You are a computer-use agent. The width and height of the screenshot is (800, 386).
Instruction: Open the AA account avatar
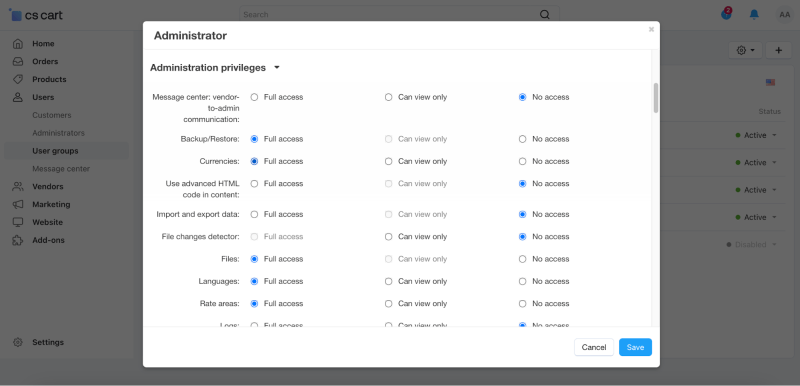point(785,15)
